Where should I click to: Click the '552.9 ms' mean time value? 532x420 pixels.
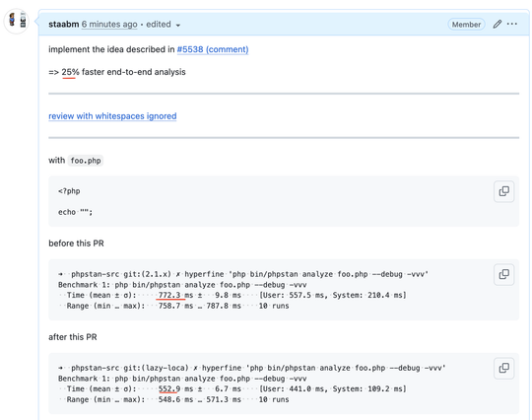click(175, 388)
